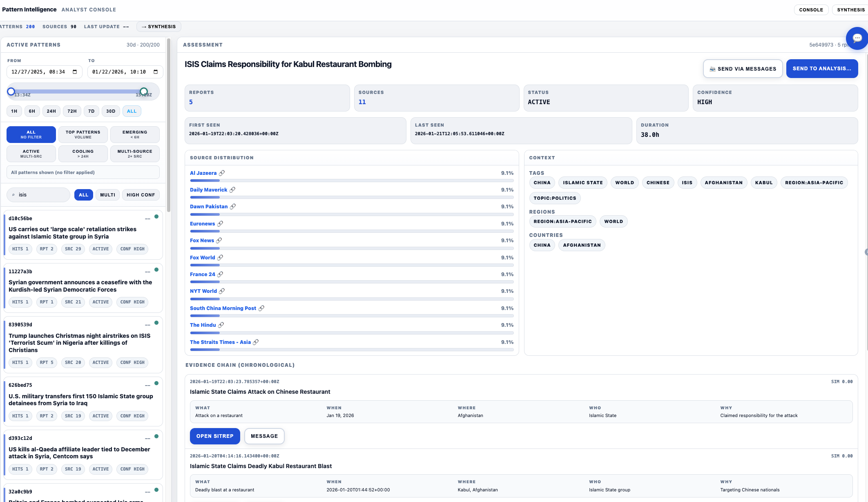Image resolution: width=868 pixels, height=502 pixels.
Task: Click the right handle of time range slider
Action: pos(144,91)
